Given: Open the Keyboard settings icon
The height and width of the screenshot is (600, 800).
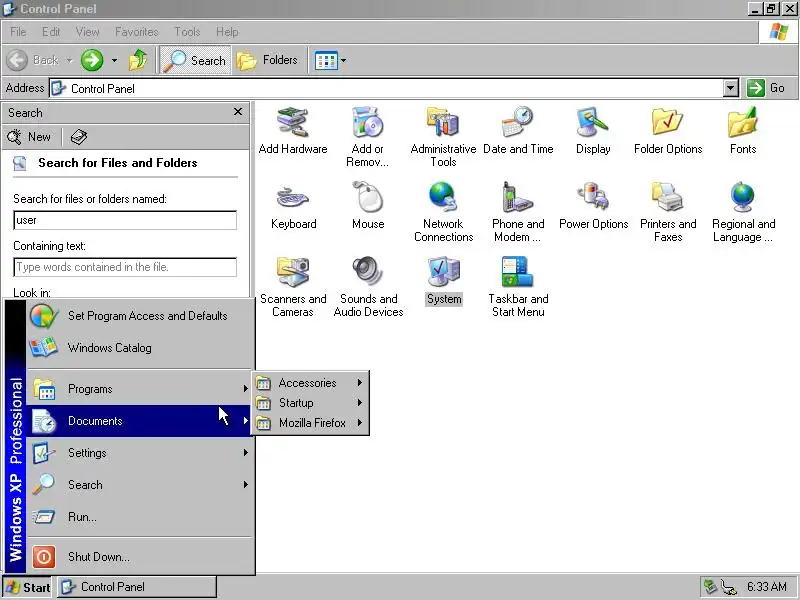Looking at the screenshot, I should (x=293, y=206).
